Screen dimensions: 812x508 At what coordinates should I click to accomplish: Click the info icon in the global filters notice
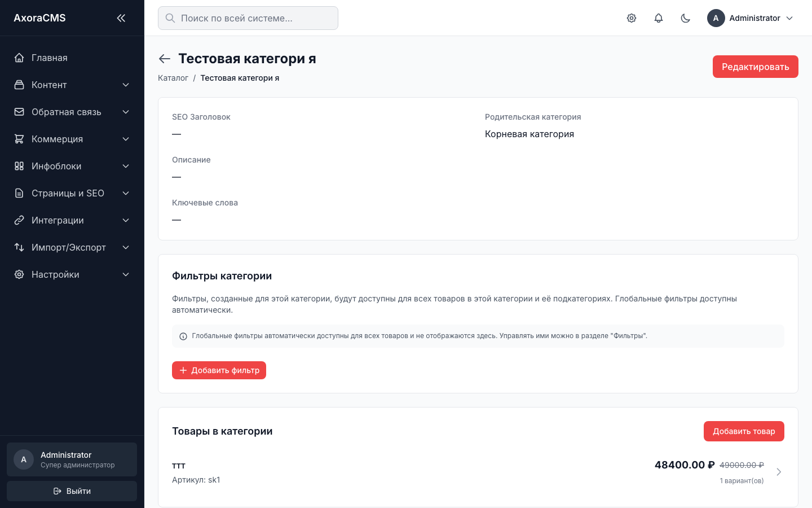point(183,336)
